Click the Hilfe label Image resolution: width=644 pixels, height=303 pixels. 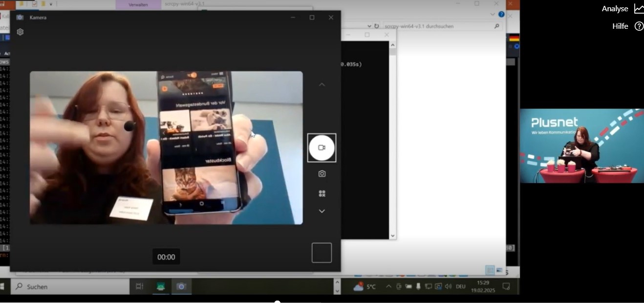tap(620, 26)
